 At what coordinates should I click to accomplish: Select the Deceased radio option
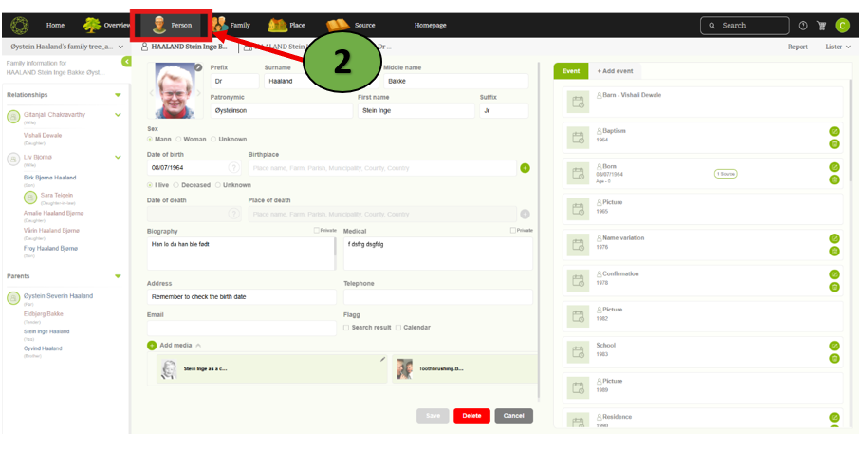179,185
